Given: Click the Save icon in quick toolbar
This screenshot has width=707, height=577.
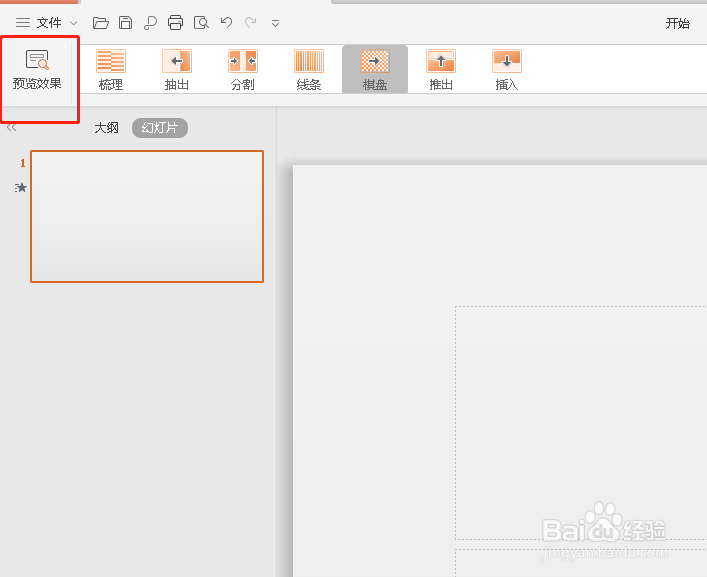Looking at the screenshot, I should point(125,23).
